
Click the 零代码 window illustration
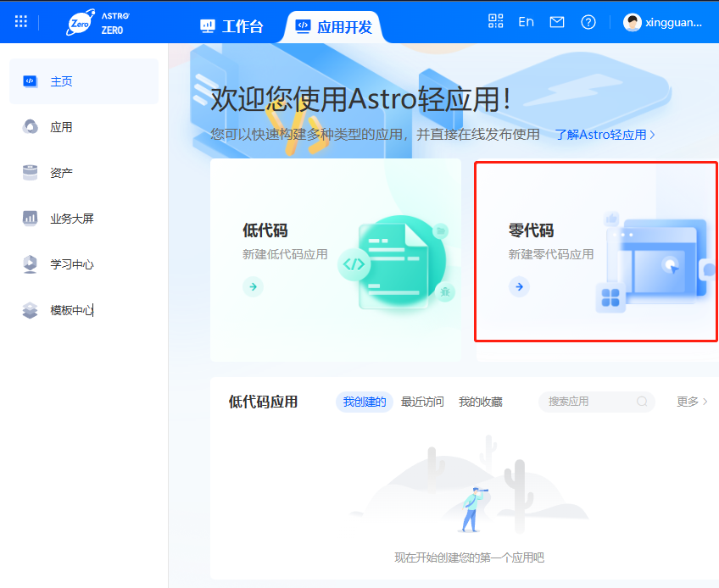click(x=655, y=263)
